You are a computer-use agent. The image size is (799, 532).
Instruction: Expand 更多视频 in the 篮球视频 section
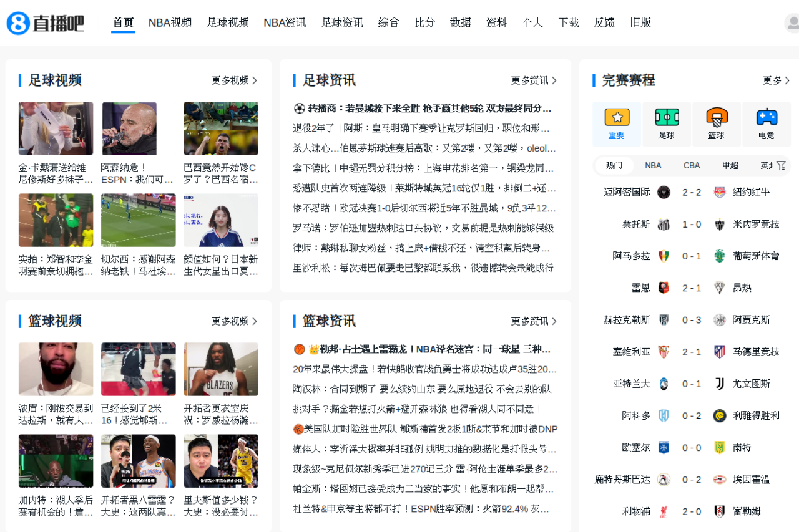(234, 321)
